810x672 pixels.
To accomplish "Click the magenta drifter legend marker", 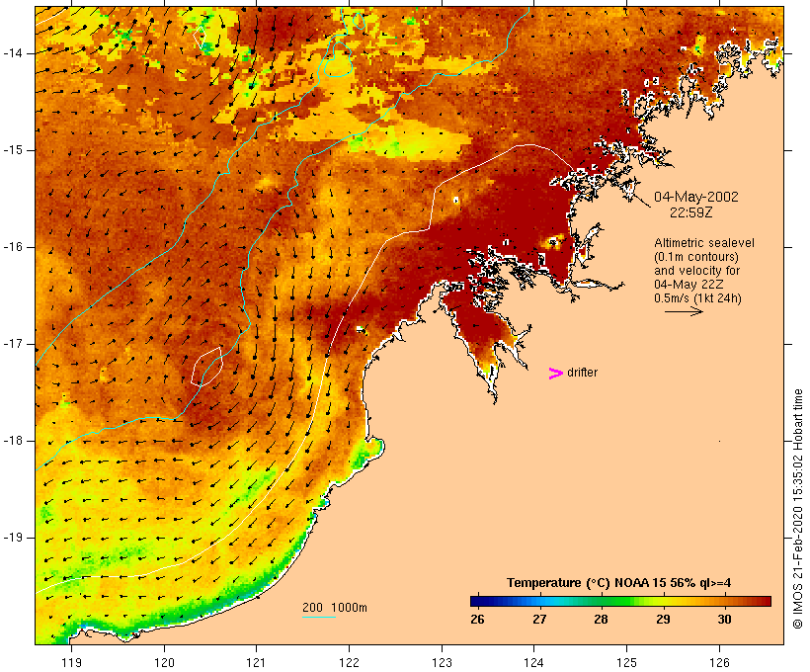I will click(x=555, y=374).
